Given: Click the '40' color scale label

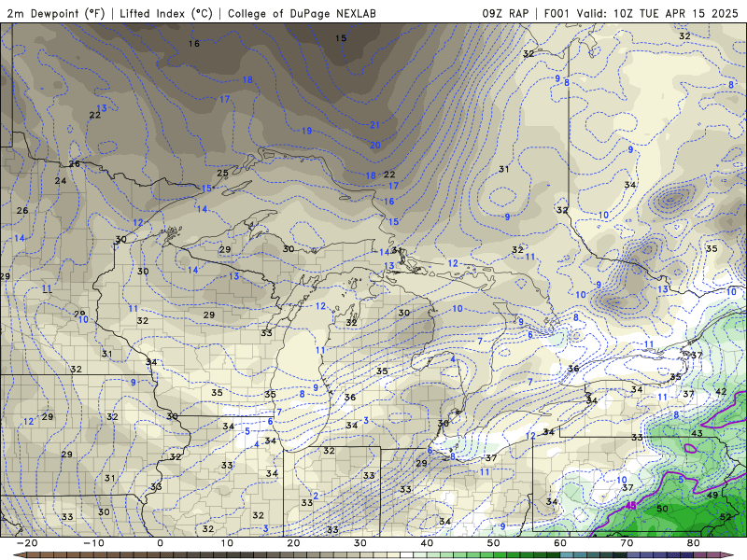Looking at the screenshot, I should point(427,543).
